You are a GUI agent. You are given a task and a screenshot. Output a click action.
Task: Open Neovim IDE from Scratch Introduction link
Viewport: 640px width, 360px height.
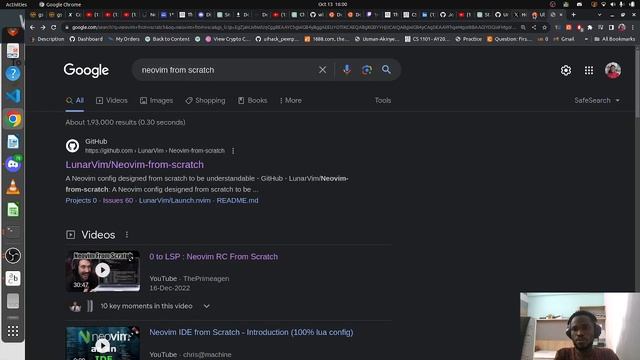pos(251,332)
